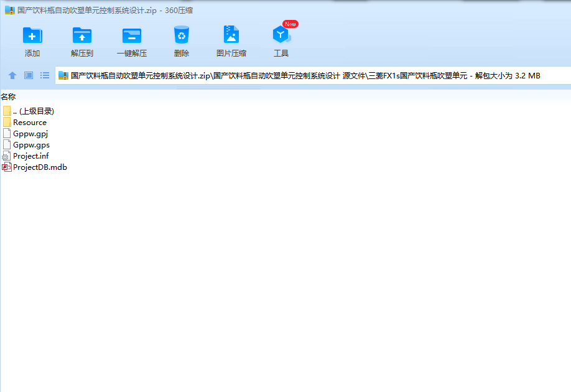Click the 名称 column header
571x392 pixels.
tap(8, 96)
